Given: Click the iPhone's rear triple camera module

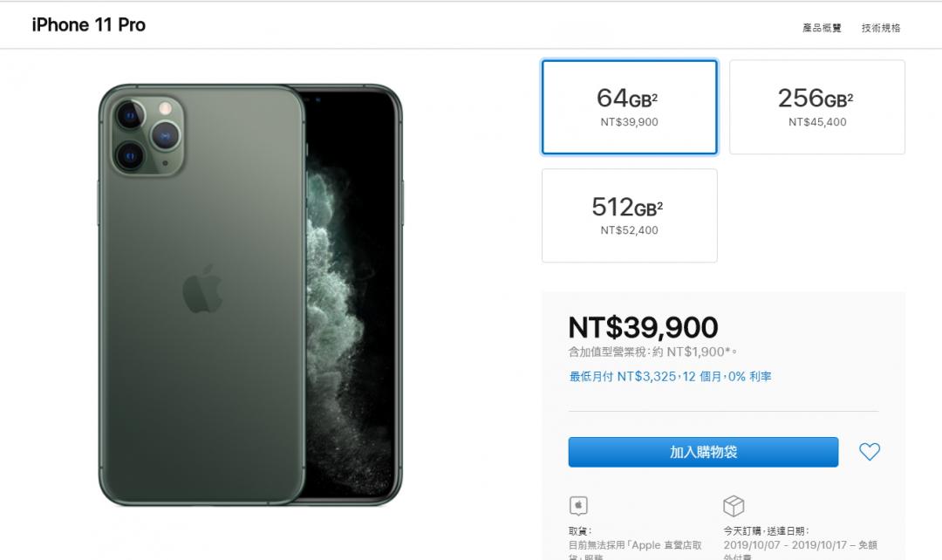Looking at the screenshot, I should [146, 135].
